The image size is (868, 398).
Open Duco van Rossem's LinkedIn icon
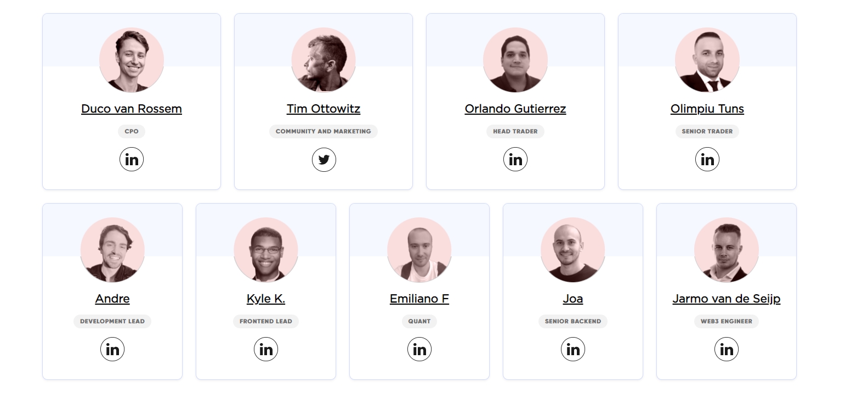(132, 160)
